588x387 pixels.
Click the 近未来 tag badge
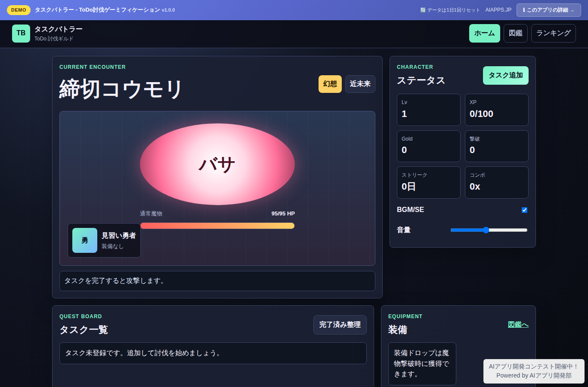click(x=360, y=84)
